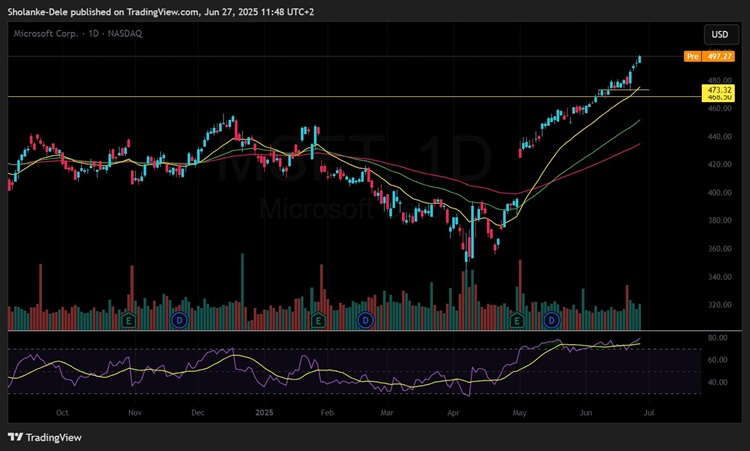
Task: Open the USD currency selector
Action: [x=719, y=34]
